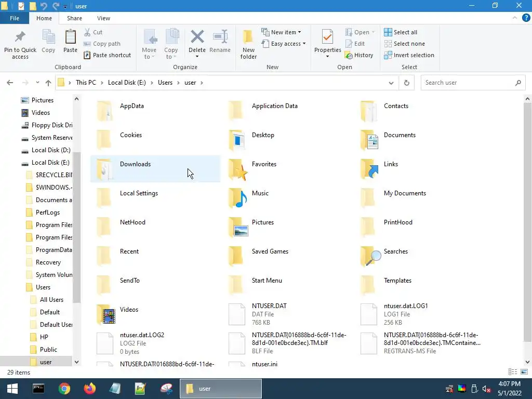The width and height of the screenshot is (532, 399).
Task: Click This PC in address breadcrumb
Action: 86,83
